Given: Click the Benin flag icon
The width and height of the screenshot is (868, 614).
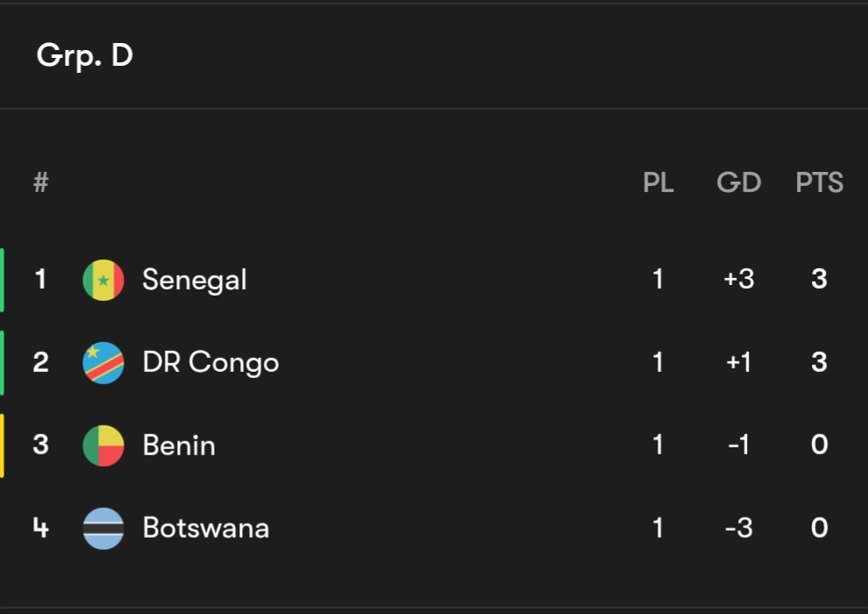Looking at the screenshot, I should [x=103, y=446].
